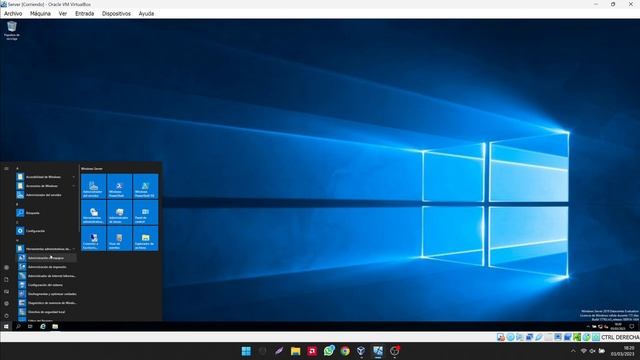Click the VirtualBox optical disk status icon
The width and height of the screenshot is (640, 360).
pyautogui.click(x=510, y=337)
